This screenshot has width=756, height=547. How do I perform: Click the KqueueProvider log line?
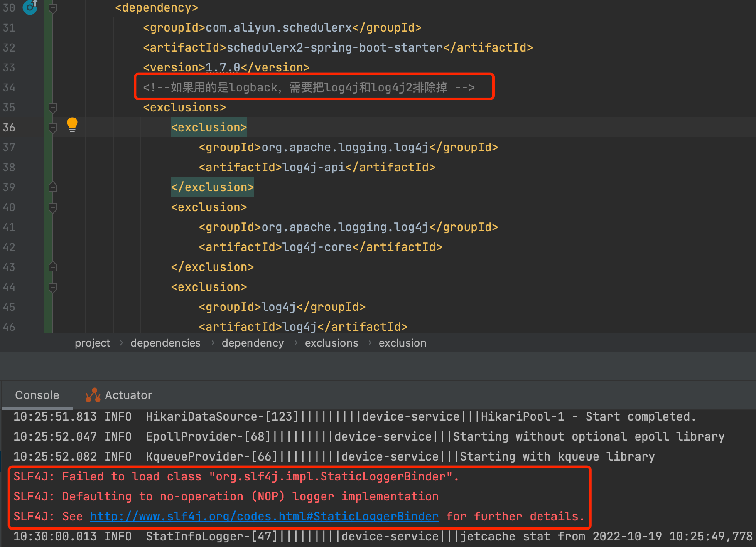click(x=334, y=456)
